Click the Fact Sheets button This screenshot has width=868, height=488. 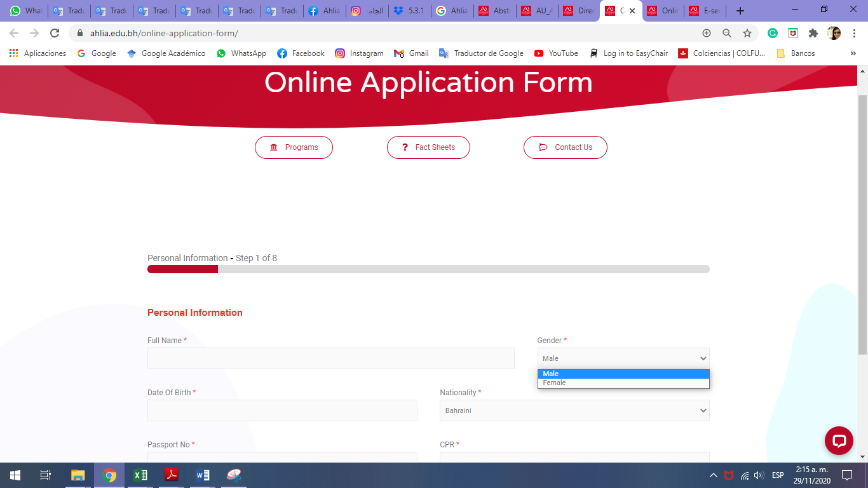tap(428, 147)
